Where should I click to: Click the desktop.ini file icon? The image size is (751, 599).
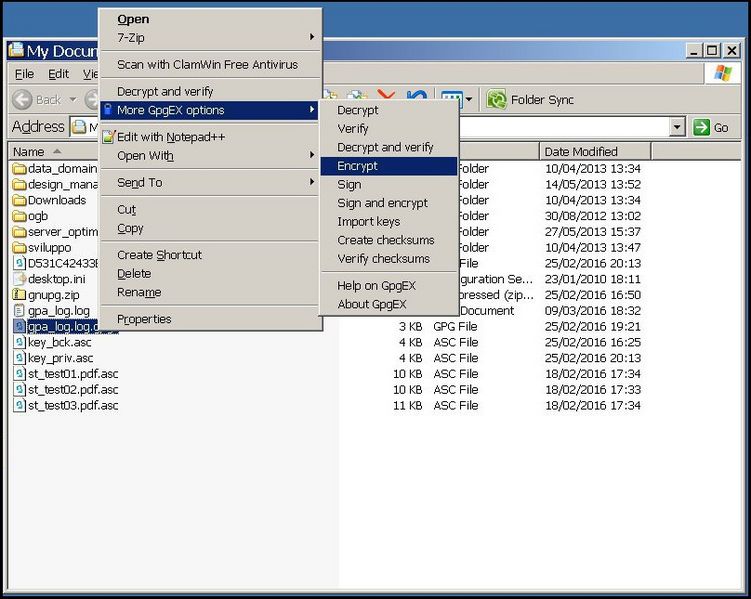(19, 279)
